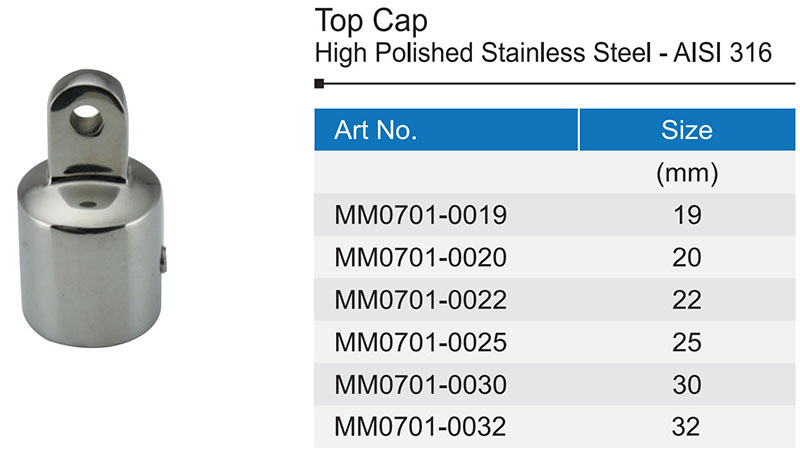Select the size value 30

(687, 385)
